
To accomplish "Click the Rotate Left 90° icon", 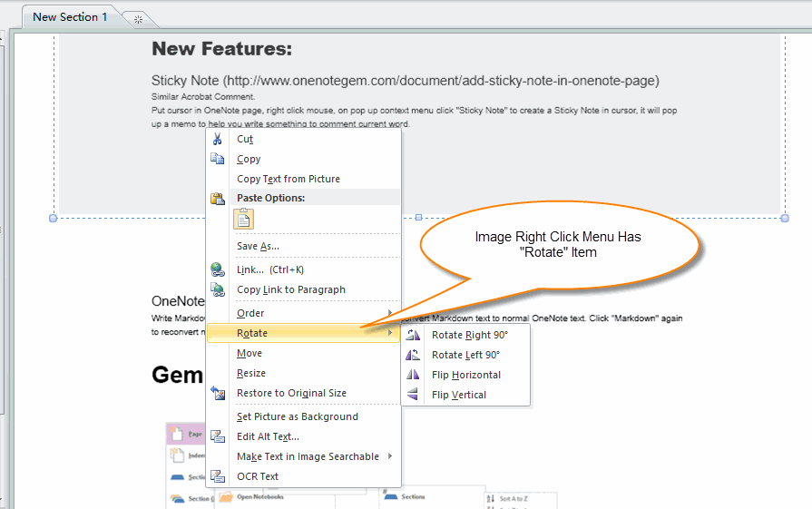I will [x=413, y=355].
